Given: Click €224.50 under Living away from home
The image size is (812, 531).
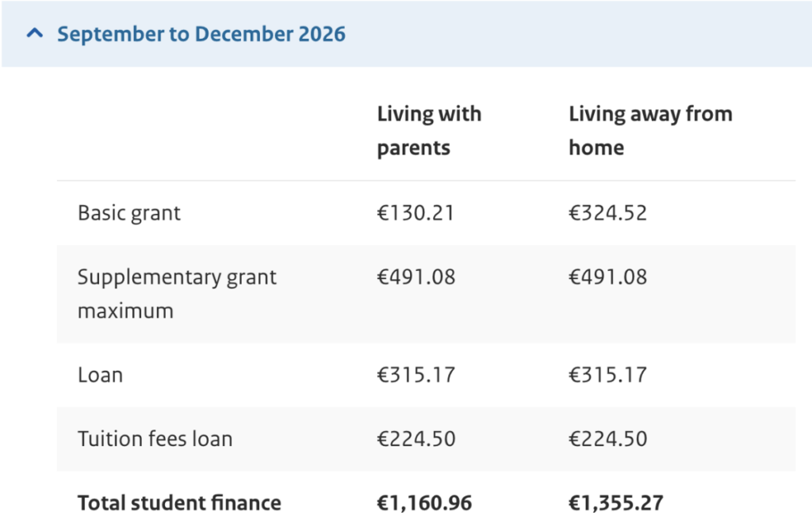Looking at the screenshot, I should pyautogui.click(x=607, y=438).
